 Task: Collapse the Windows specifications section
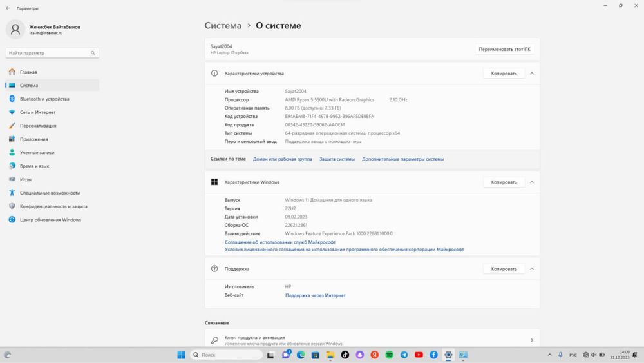tap(531, 182)
